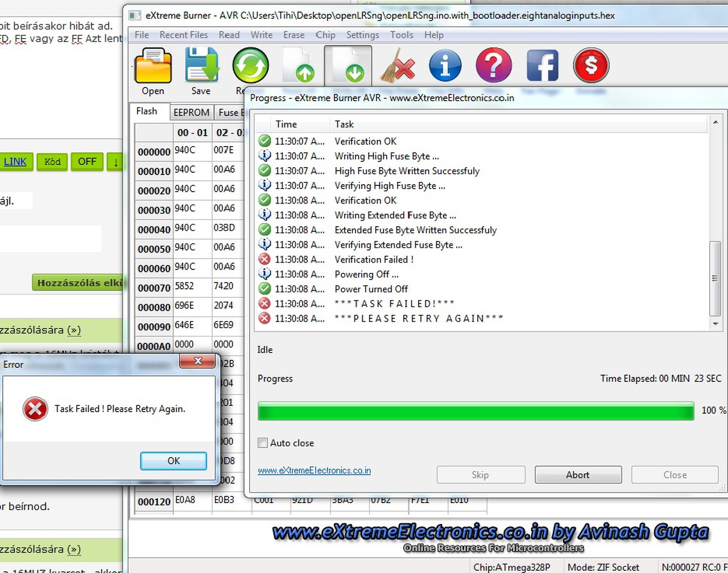Click the task log scrollbar down arrow
728x573 pixels.
[x=715, y=324]
